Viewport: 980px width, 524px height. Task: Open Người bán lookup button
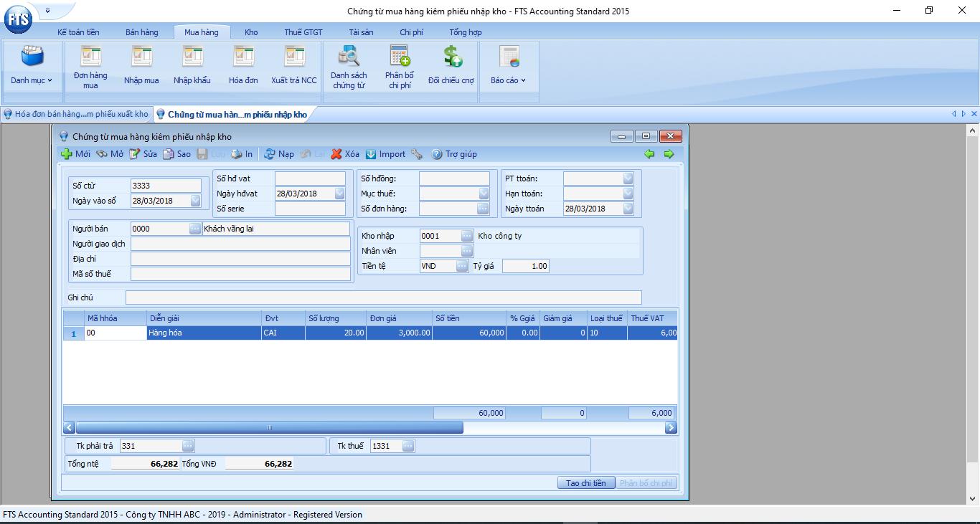click(195, 229)
